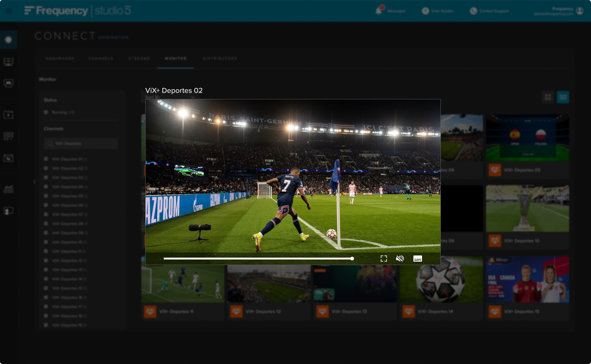Click the ViX+ Deportes 12 channel name
The image size is (591, 364).
click(263, 311)
